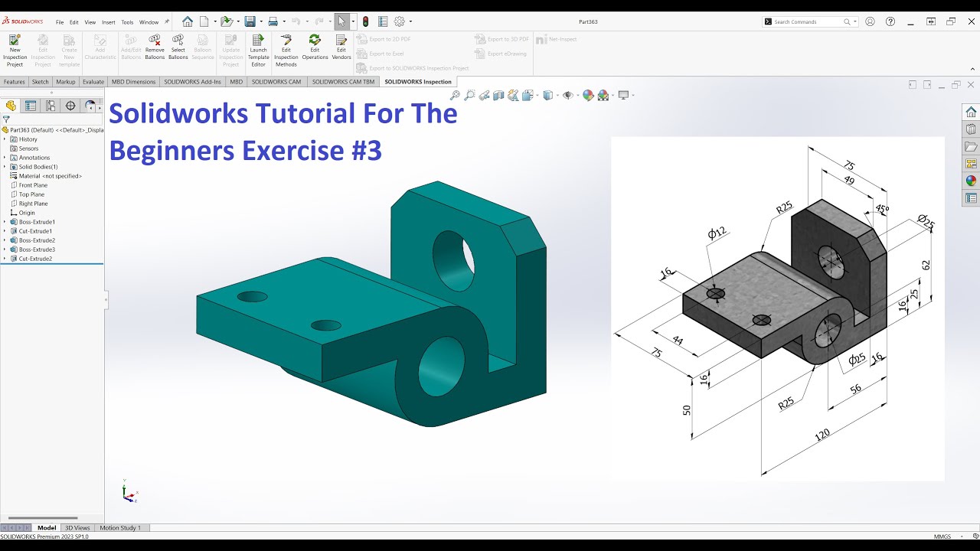Expand Solid Bodies(1) node
Screen dimensions: 980x551
click(5, 167)
